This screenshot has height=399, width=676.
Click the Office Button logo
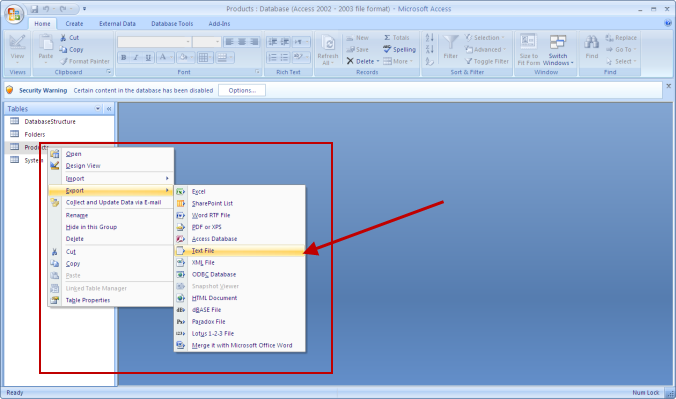click(14, 14)
